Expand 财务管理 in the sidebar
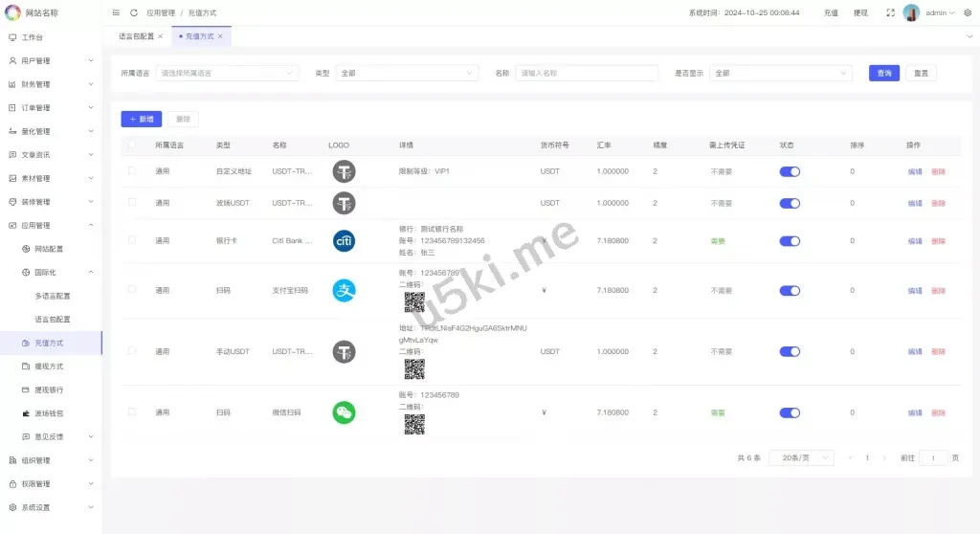980x534 pixels. 51,84
